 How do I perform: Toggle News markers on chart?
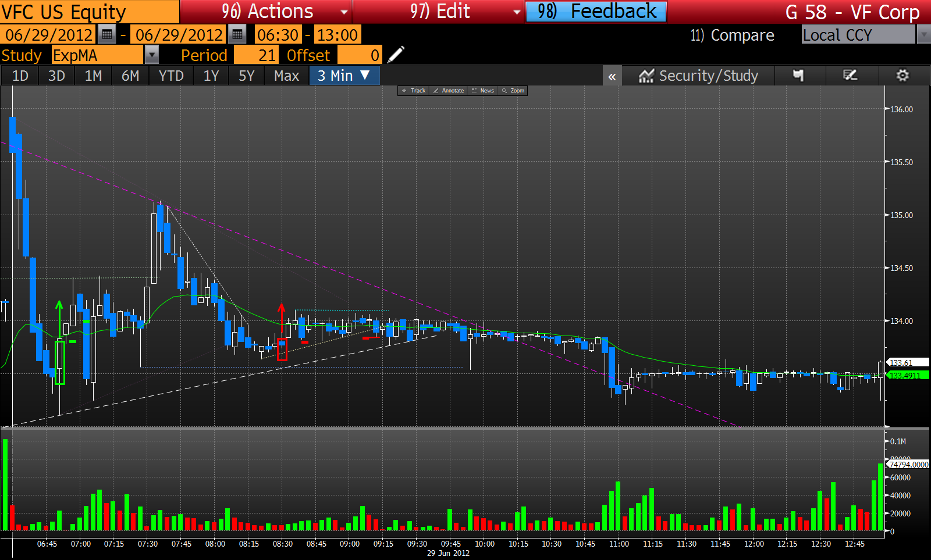[x=483, y=91]
